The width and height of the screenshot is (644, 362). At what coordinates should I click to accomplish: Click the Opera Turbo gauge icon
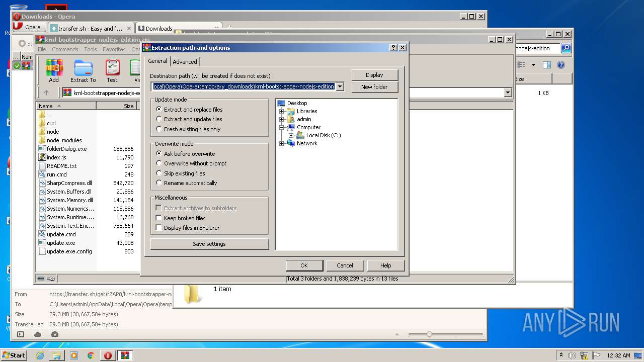pos(55,334)
